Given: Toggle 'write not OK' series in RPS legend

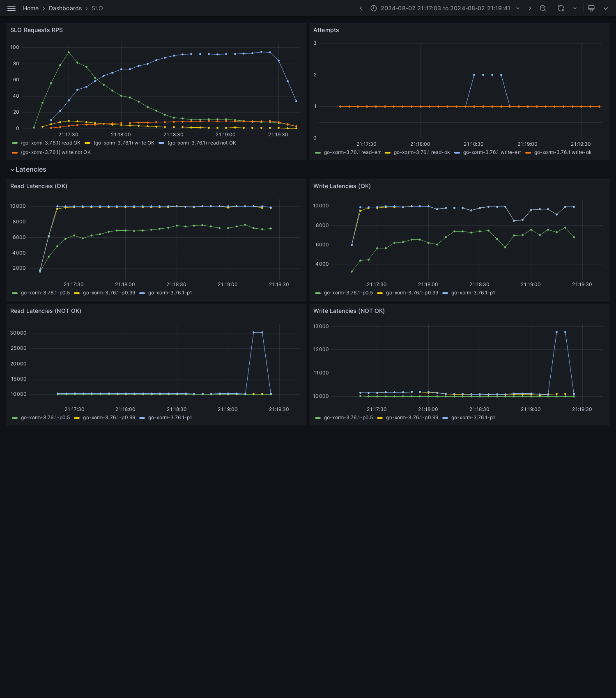Looking at the screenshot, I should coord(56,152).
